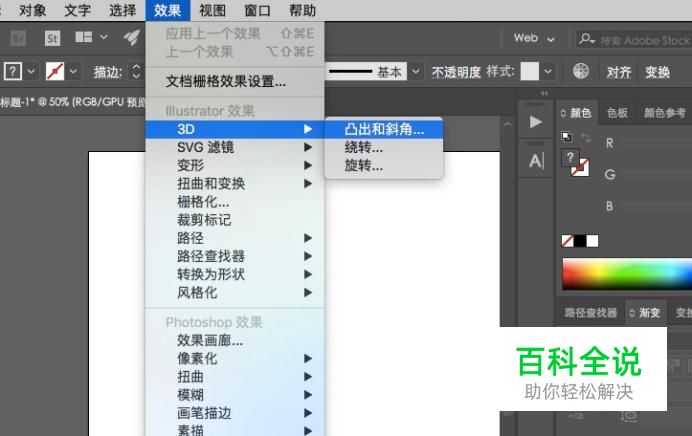The width and height of the screenshot is (692, 436).
Task: Pick the None swatch in color panel
Action: point(568,241)
